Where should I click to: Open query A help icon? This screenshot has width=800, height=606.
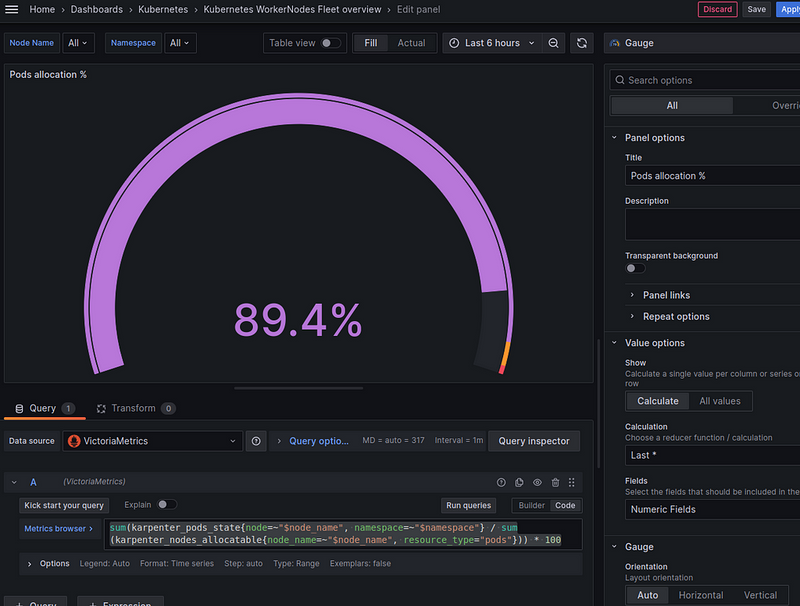click(x=501, y=482)
